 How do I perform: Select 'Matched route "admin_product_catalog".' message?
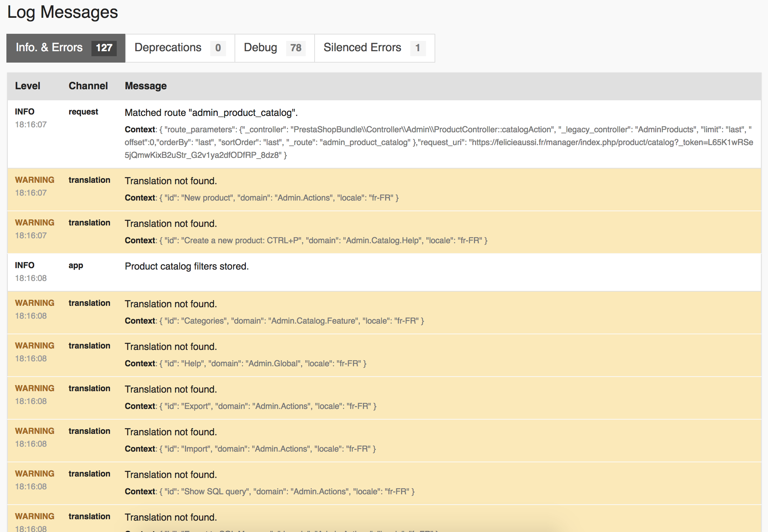click(x=211, y=113)
